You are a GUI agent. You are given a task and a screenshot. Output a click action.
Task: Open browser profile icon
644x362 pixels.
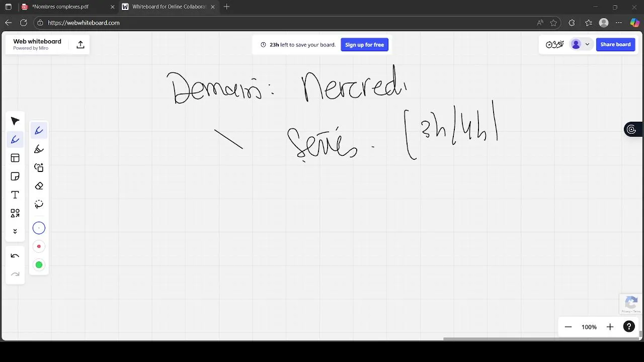604,23
